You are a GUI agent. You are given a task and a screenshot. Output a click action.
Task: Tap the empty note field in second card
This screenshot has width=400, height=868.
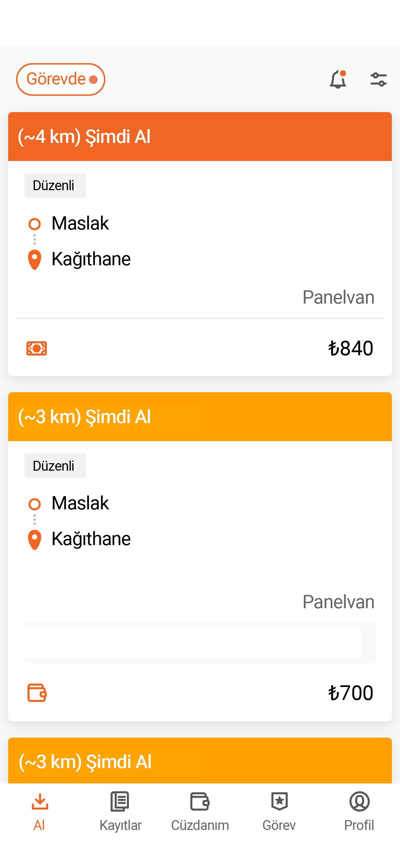(x=200, y=643)
